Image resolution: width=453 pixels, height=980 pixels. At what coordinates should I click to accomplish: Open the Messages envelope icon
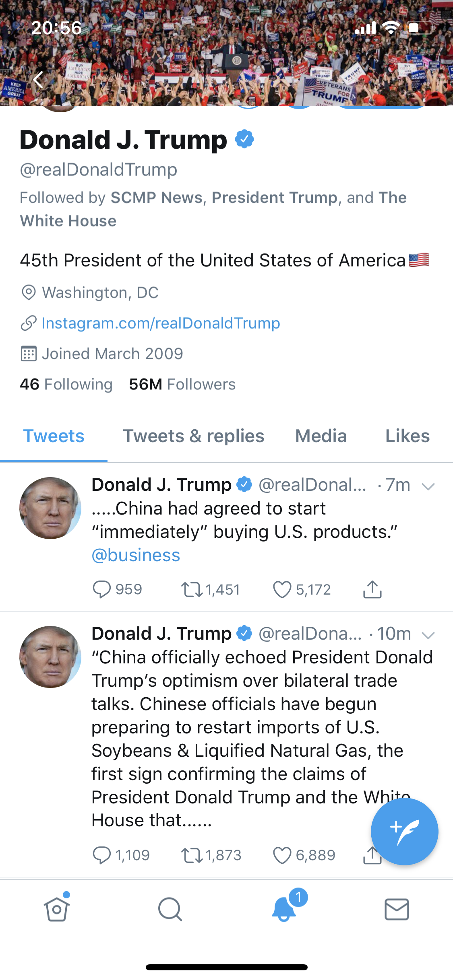[x=397, y=909]
